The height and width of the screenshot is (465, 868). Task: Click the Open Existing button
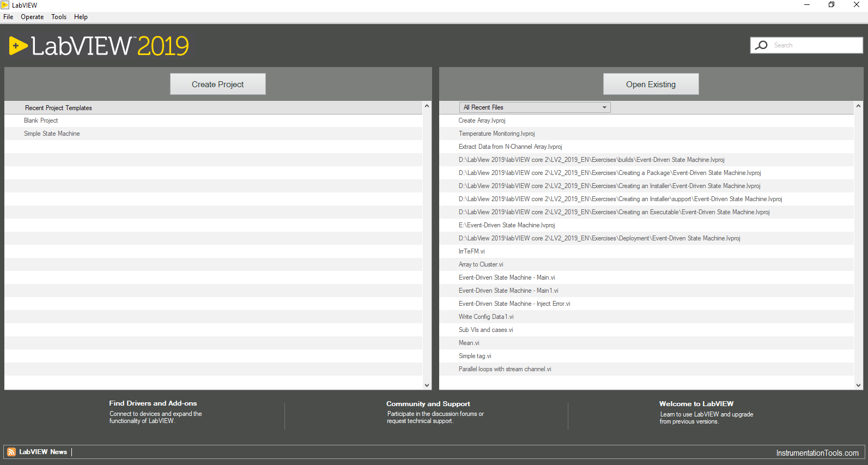click(651, 84)
